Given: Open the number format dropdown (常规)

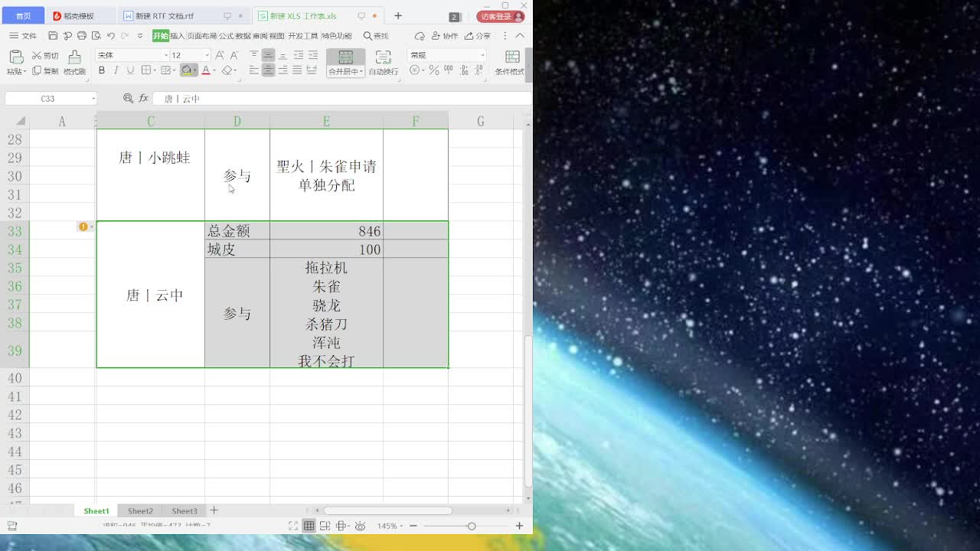Looking at the screenshot, I should [x=482, y=55].
